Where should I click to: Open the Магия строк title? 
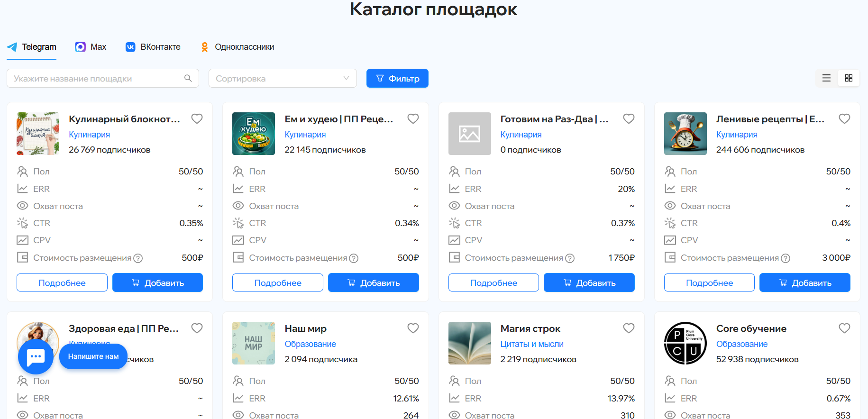(530, 328)
